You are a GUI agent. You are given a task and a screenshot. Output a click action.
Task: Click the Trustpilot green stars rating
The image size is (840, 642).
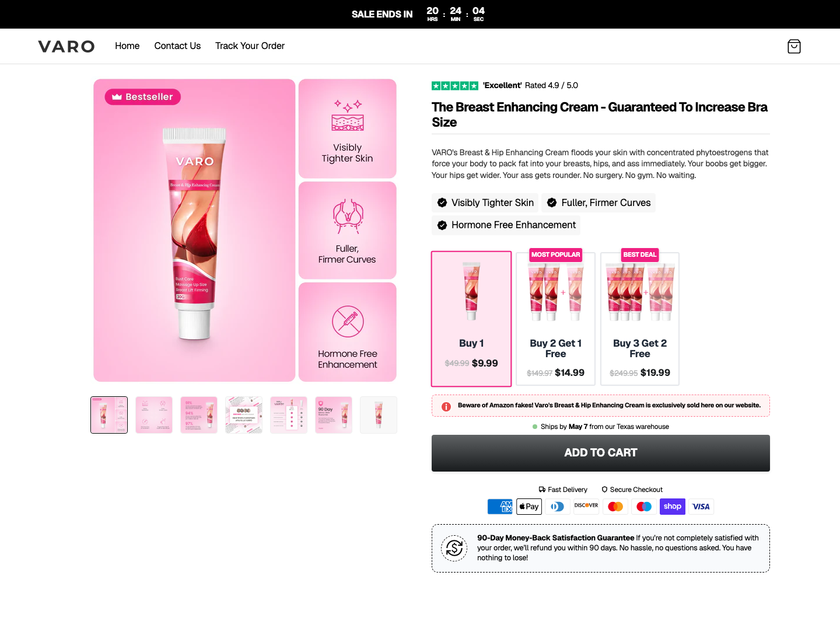[455, 86]
